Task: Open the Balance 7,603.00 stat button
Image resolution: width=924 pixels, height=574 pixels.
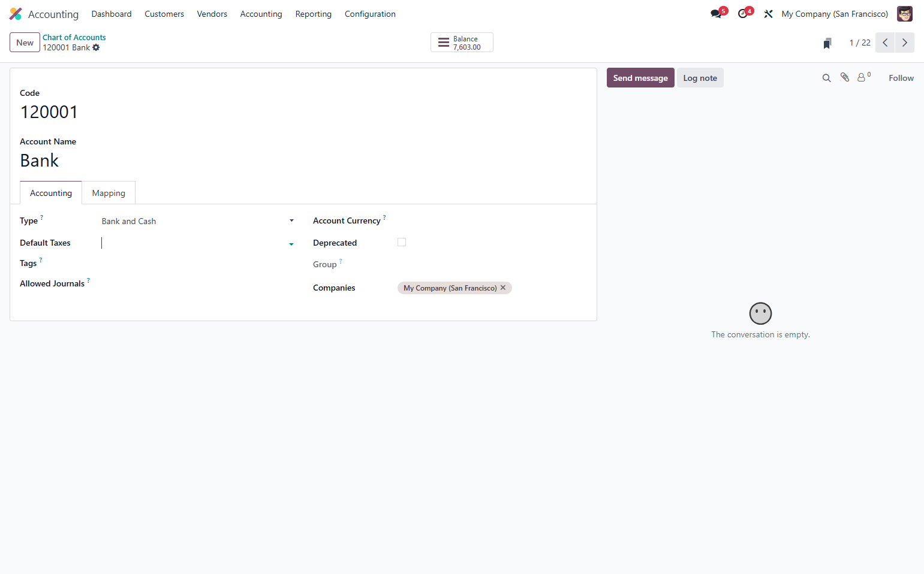Action: click(462, 43)
